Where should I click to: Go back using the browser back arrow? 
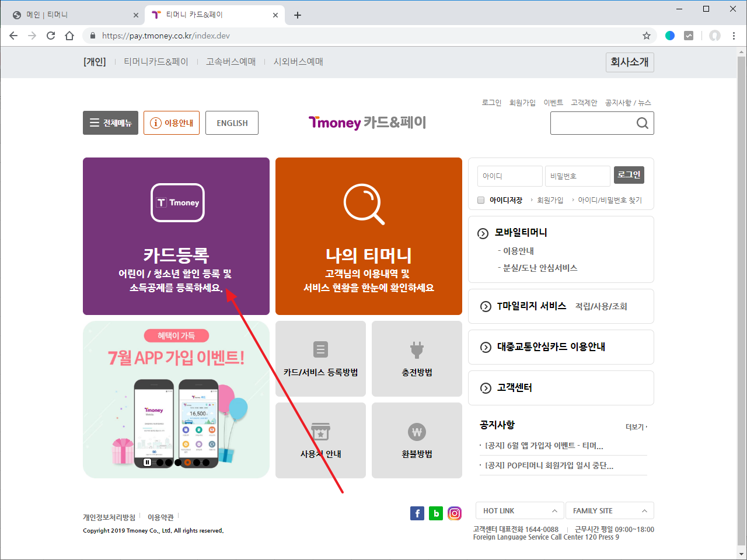(x=13, y=36)
